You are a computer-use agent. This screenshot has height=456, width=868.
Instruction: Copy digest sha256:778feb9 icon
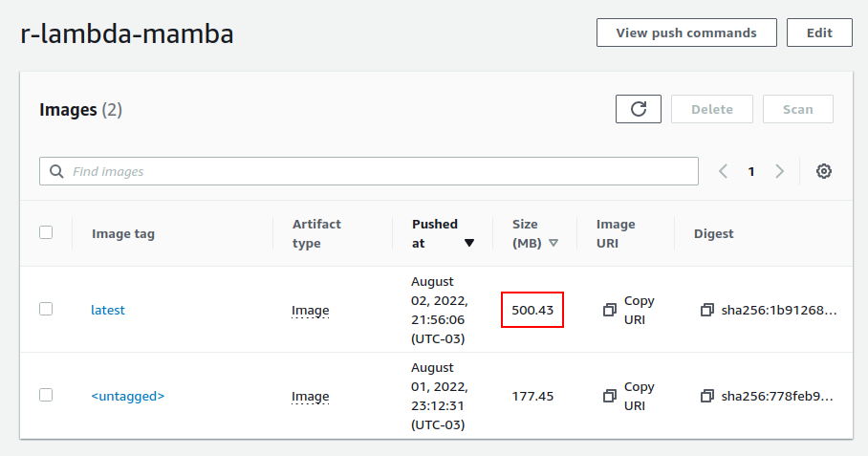coord(706,396)
